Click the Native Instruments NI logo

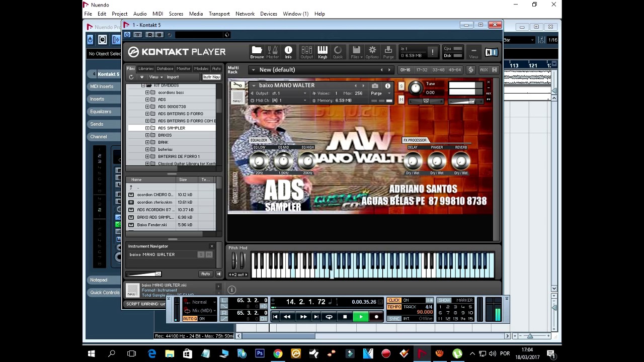click(491, 52)
